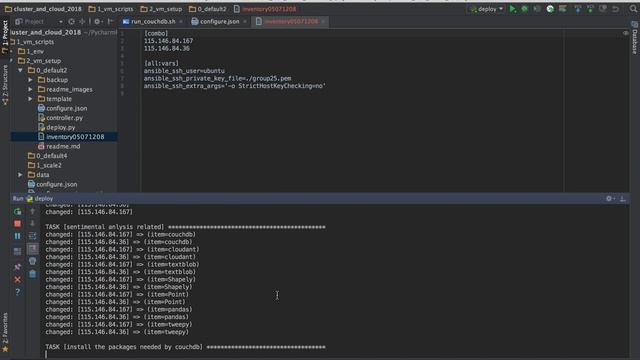
Task: Open Search Everywhere magnifier icon
Action: coord(633,9)
